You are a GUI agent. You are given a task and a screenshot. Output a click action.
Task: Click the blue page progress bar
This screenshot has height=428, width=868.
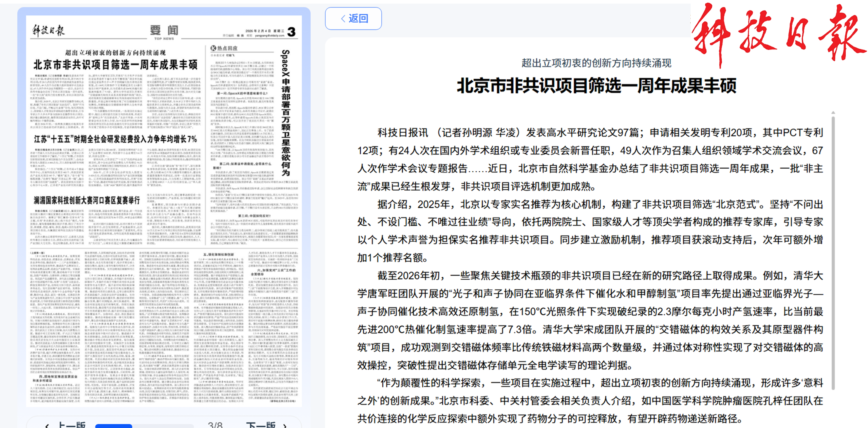(114, 426)
